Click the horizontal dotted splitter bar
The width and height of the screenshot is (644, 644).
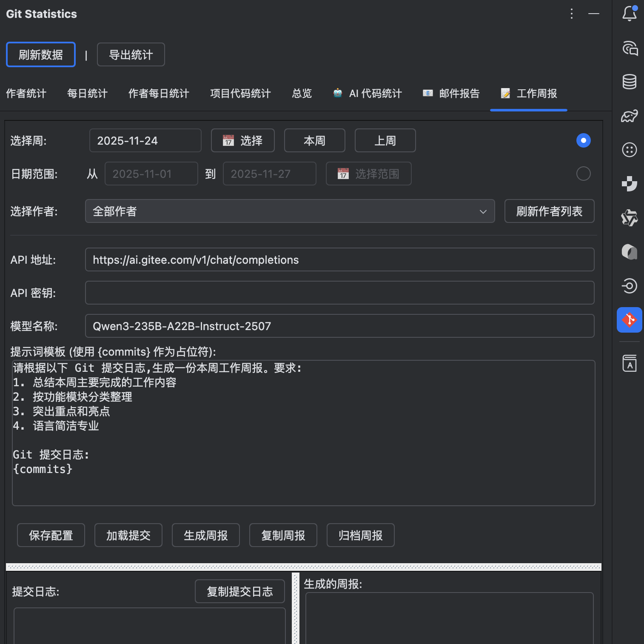coord(303,567)
